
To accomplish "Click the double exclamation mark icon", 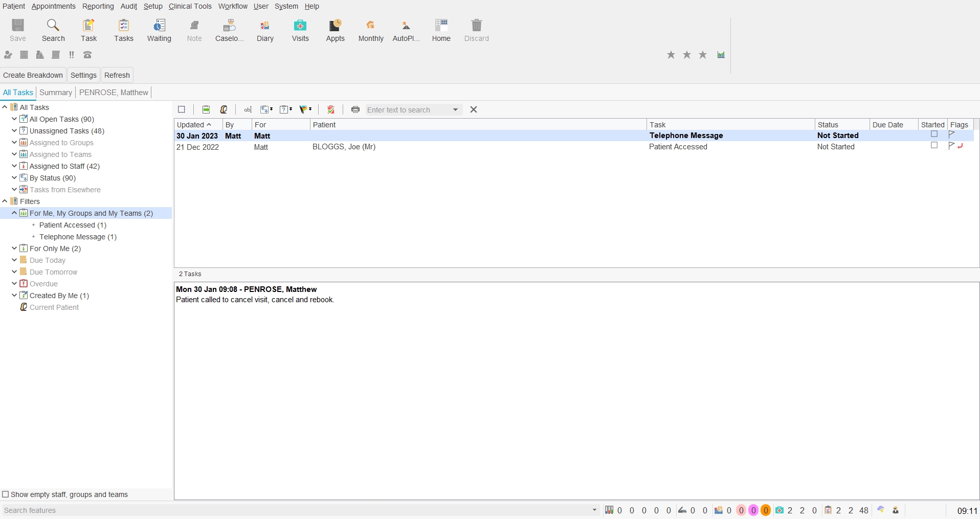I will 72,55.
